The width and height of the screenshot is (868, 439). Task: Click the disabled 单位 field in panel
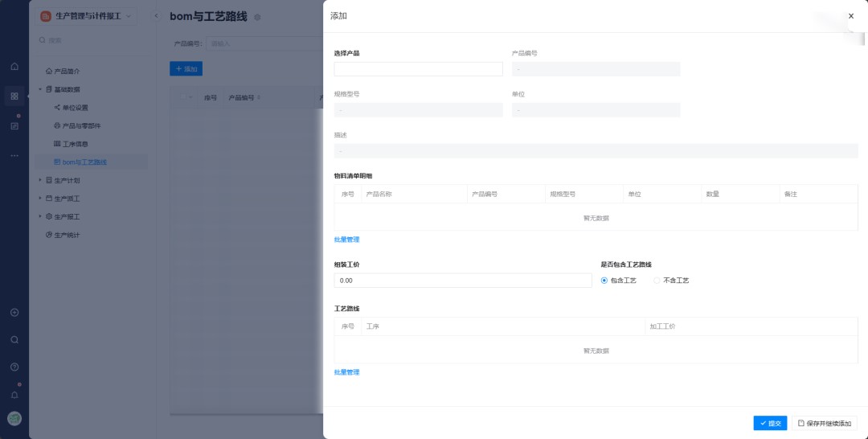[596, 109]
